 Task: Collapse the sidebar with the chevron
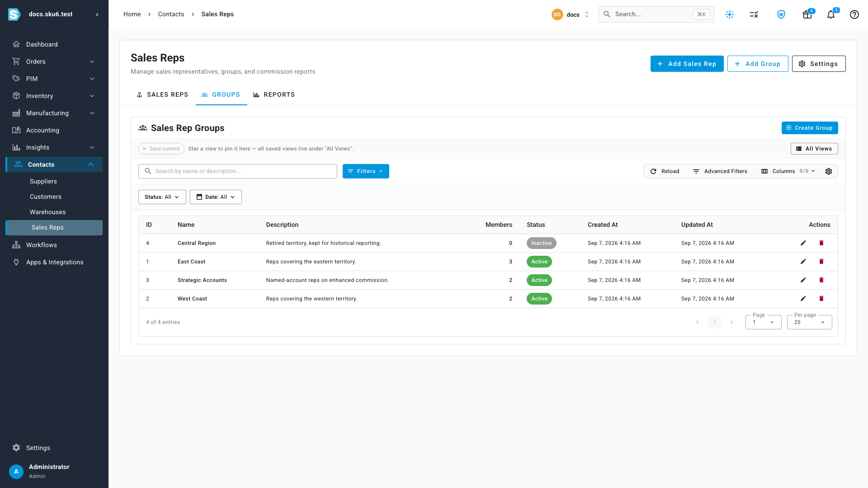point(97,14)
